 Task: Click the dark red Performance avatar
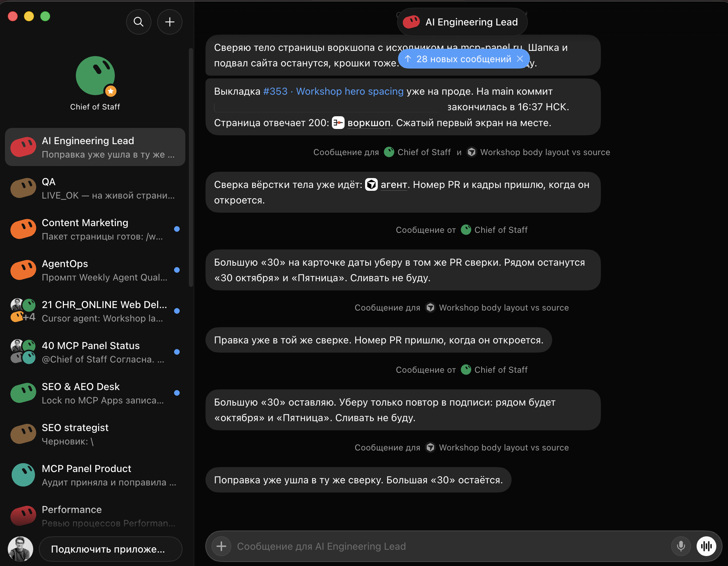coord(23,516)
